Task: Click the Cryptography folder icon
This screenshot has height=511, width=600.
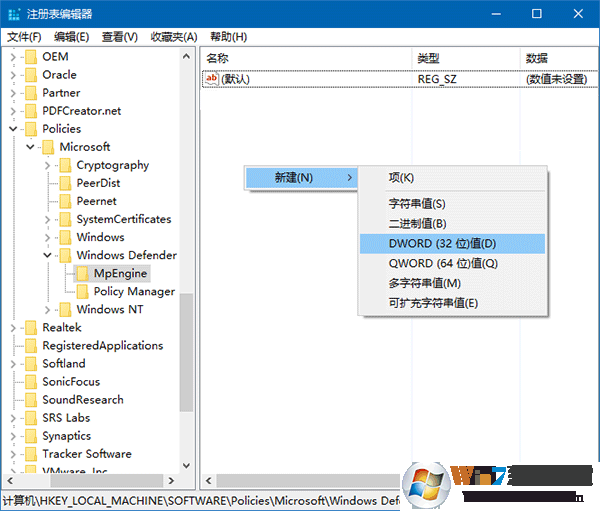Action: click(65, 165)
